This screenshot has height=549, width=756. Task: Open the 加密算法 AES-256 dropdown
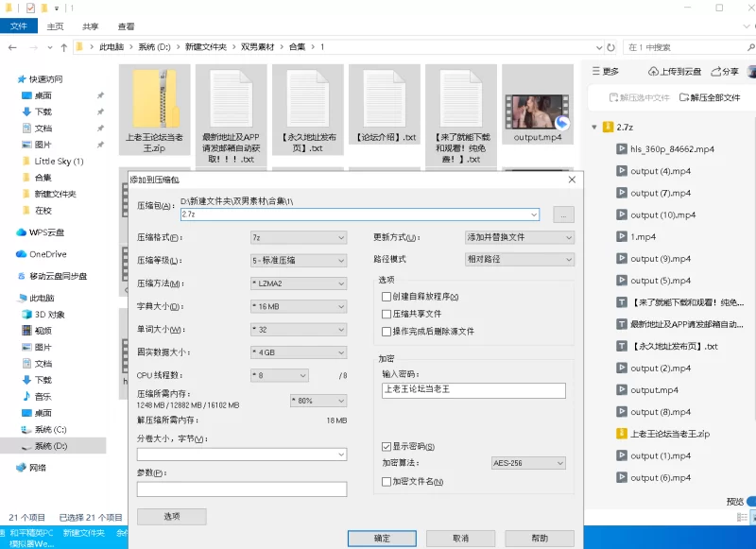[x=527, y=464]
